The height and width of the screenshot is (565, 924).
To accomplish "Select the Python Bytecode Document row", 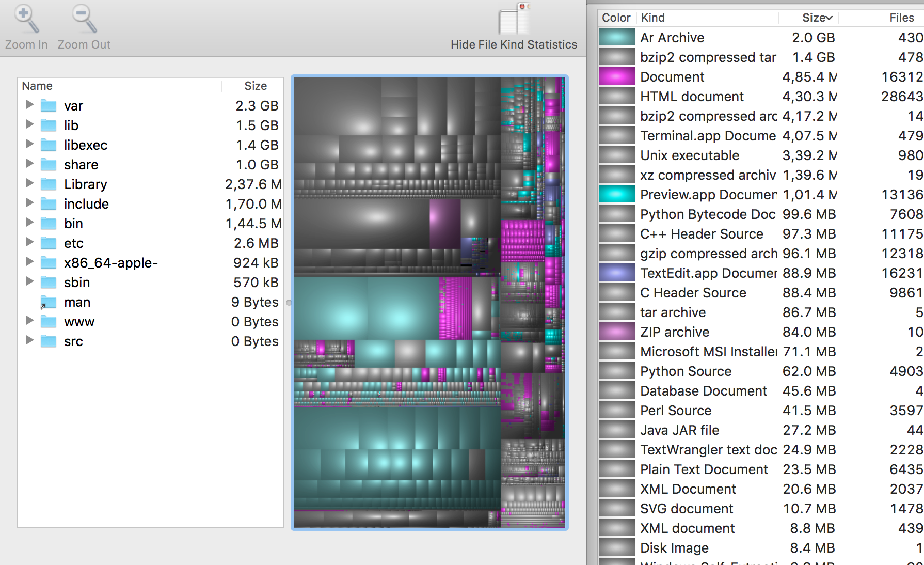I will coord(761,214).
